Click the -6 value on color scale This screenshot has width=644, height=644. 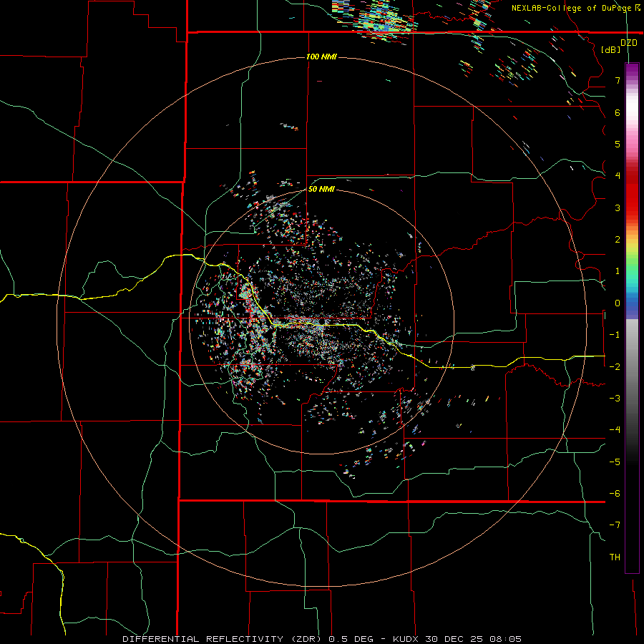(615, 494)
